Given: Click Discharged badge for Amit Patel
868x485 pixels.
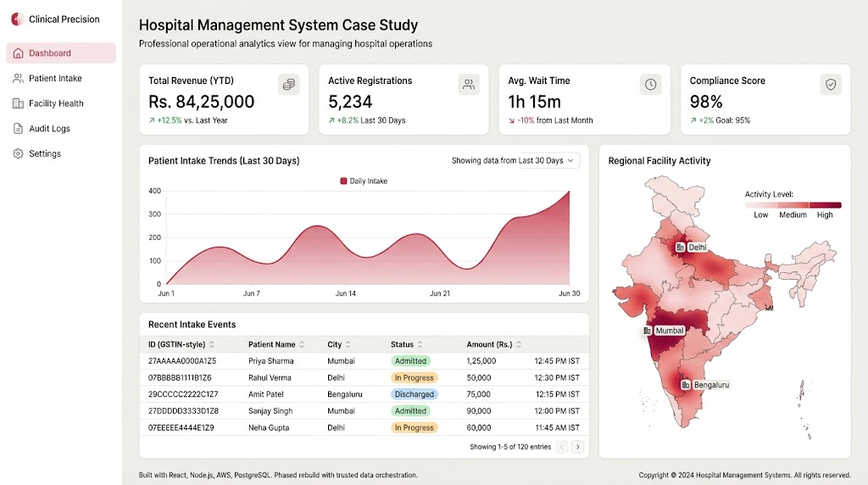Looking at the screenshot, I should (414, 394).
